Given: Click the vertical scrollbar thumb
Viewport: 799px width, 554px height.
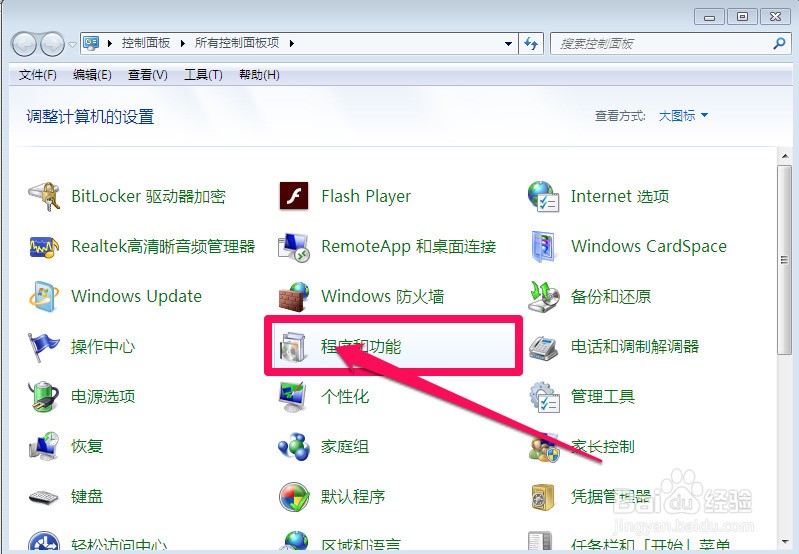Looking at the screenshot, I should click(784, 260).
